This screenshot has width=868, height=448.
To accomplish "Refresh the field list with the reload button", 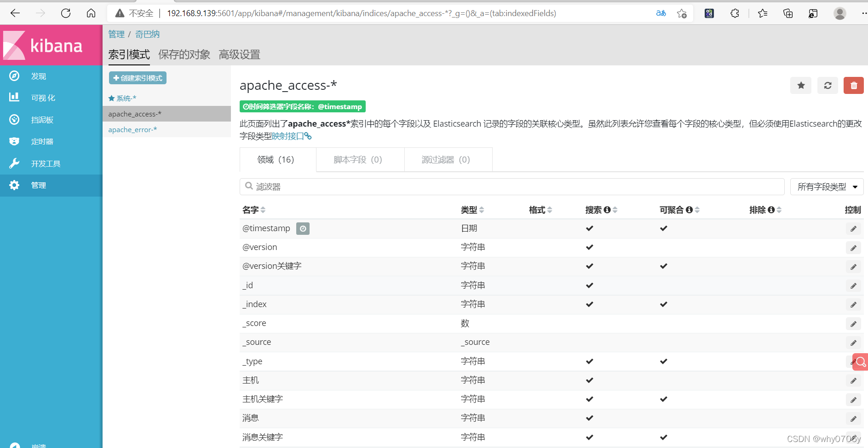I will tap(828, 85).
